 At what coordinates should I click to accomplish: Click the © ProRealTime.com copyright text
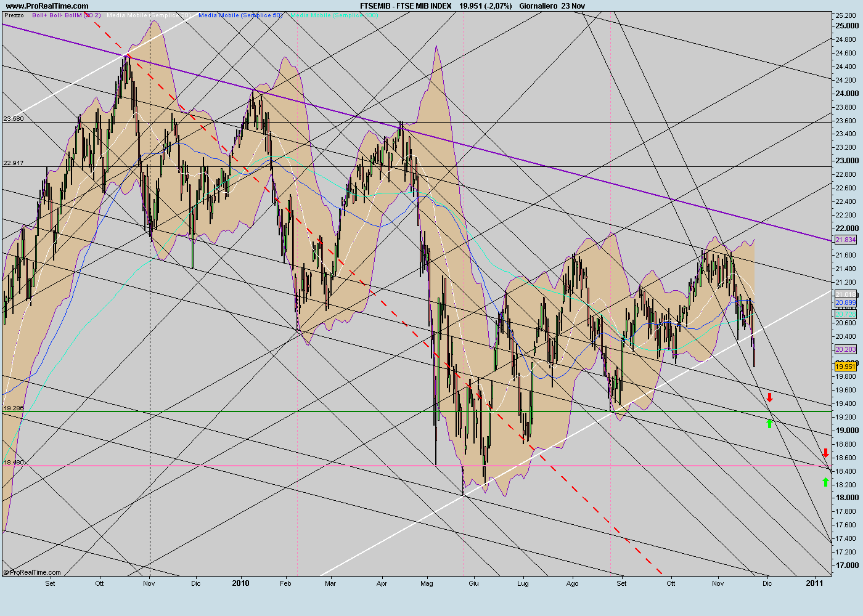coord(32,573)
